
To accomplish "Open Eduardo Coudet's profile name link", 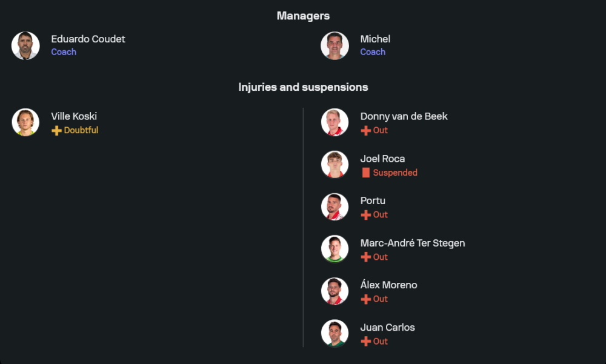I will (x=88, y=39).
